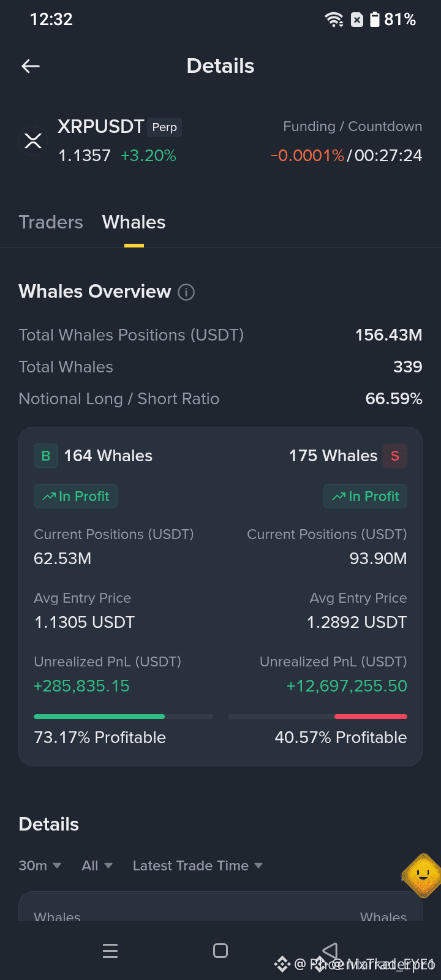Expand the 30m timeframe dropdown
Viewport: 441px width, 980px height.
40,865
